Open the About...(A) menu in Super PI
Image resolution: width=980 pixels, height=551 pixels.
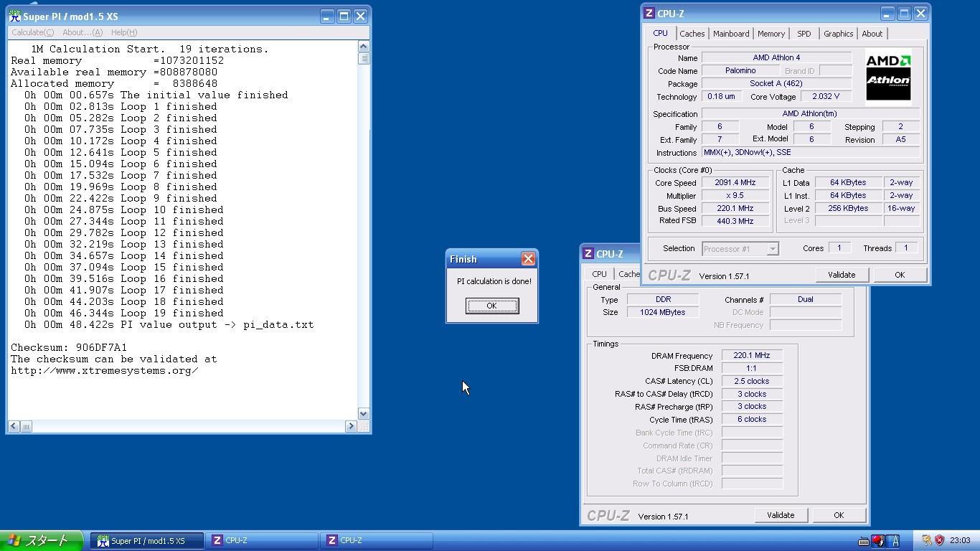pos(83,32)
